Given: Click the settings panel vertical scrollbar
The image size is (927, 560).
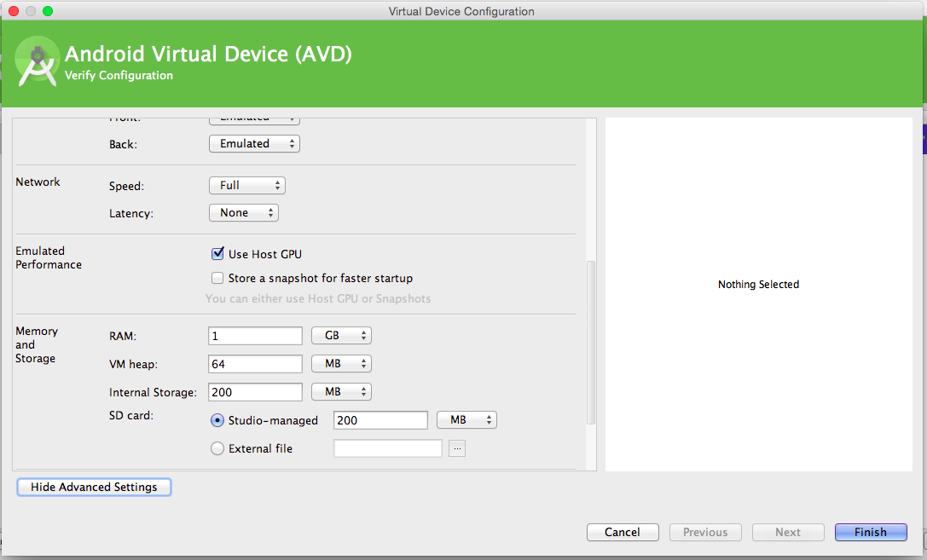Looking at the screenshot, I should click(591, 342).
